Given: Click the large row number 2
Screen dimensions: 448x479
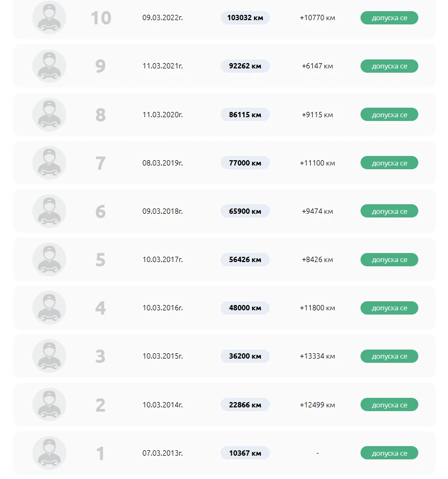Looking at the screenshot, I should pyautogui.click(x=100, y=405).
